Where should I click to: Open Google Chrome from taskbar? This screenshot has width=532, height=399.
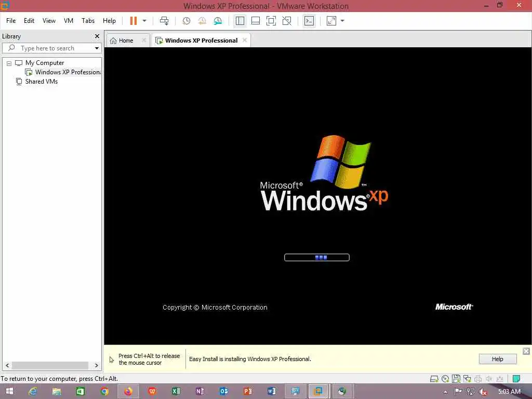pyautogui.click(x=104, y=391)
